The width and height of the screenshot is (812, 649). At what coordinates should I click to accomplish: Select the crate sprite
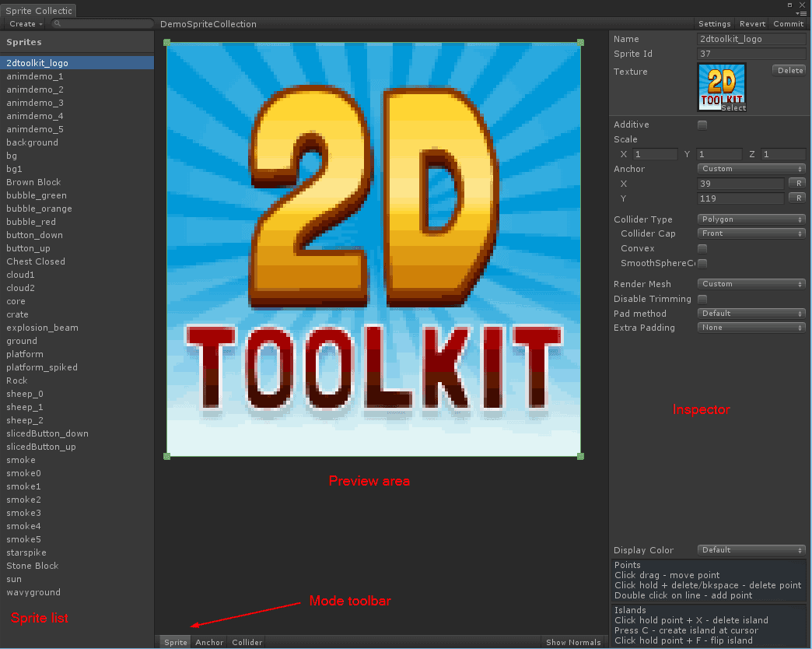coord(77,314)
